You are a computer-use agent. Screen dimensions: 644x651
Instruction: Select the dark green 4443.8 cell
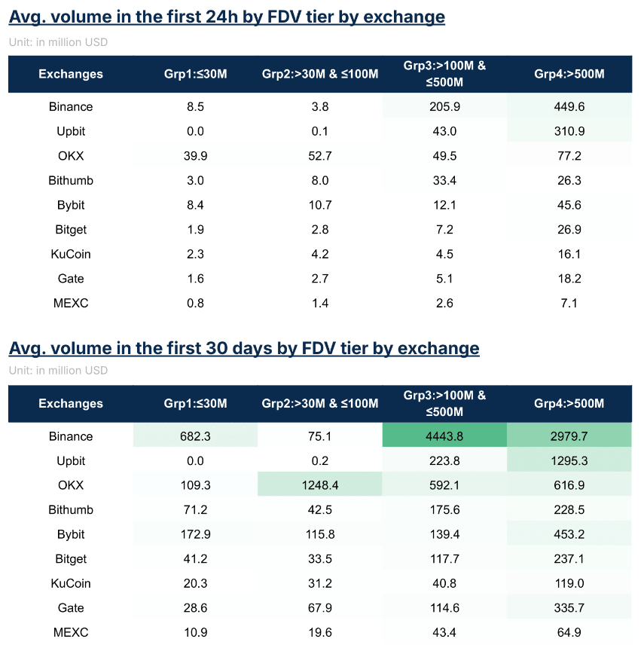pyautogui.click(x=444, y=436)
